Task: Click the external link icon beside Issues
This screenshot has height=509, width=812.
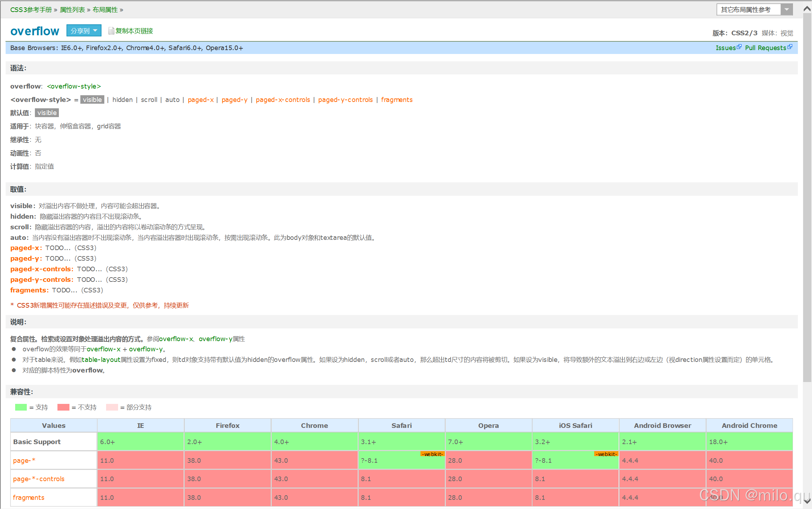Action: click(x=739, y=47)
